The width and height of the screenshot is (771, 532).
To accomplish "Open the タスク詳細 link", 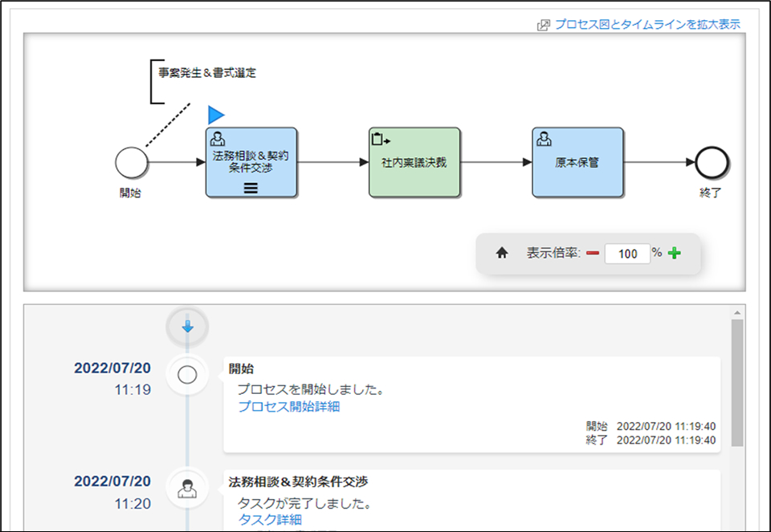I will coord(270,520).
